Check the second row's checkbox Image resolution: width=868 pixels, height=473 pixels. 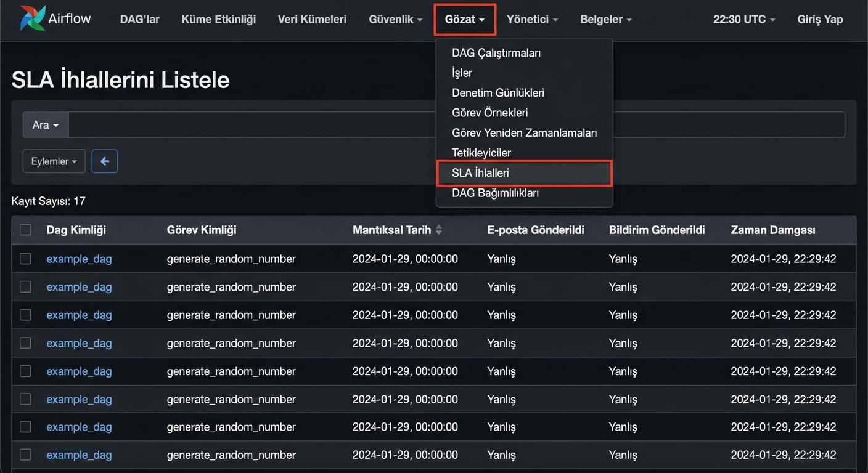click(25, 287)
